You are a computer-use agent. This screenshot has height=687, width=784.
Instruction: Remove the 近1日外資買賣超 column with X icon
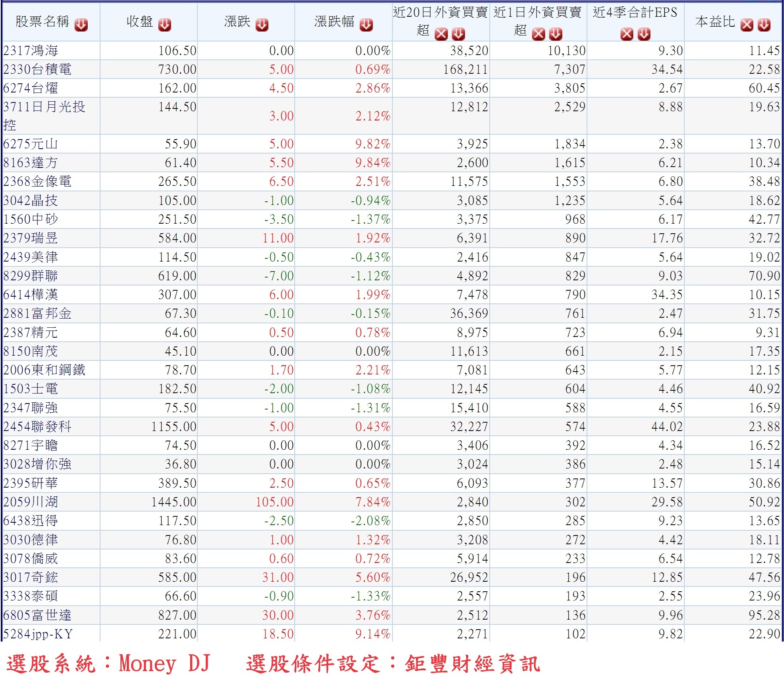[538, 34]
